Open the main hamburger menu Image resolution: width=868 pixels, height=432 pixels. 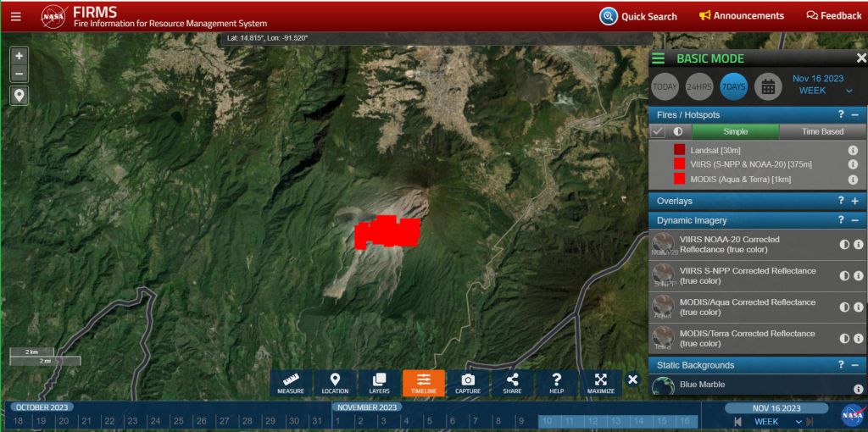15,16
